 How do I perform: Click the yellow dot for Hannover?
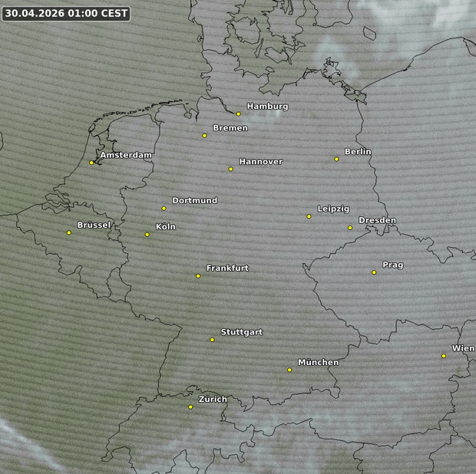point(230,169)
